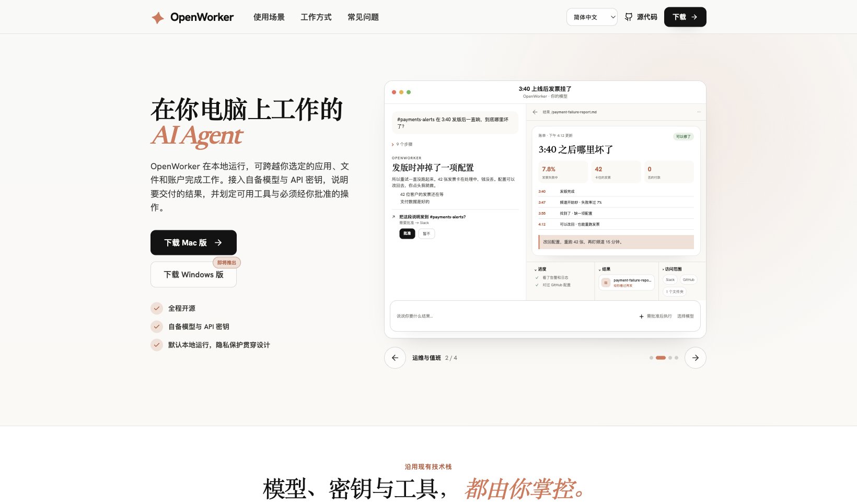
Task: Click the 可以修了 status badge
Action: (x=683, y=137)
